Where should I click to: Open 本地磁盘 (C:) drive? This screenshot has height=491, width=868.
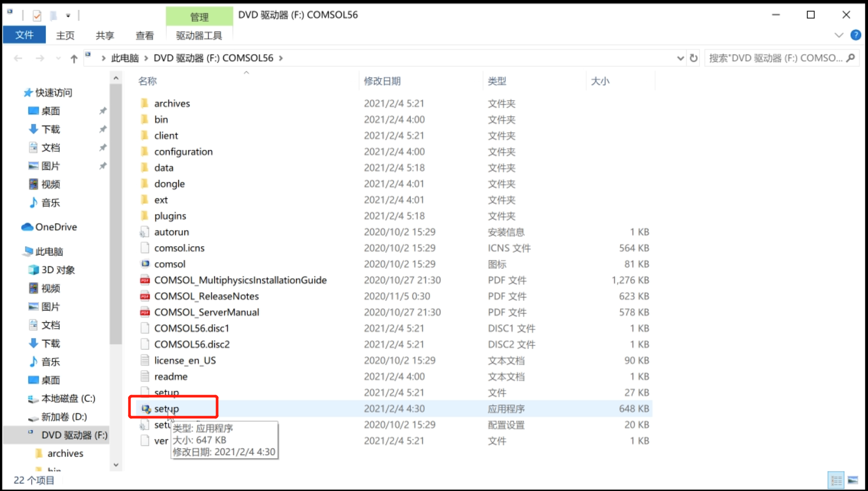pyautogui.click(x=68, y=399)
